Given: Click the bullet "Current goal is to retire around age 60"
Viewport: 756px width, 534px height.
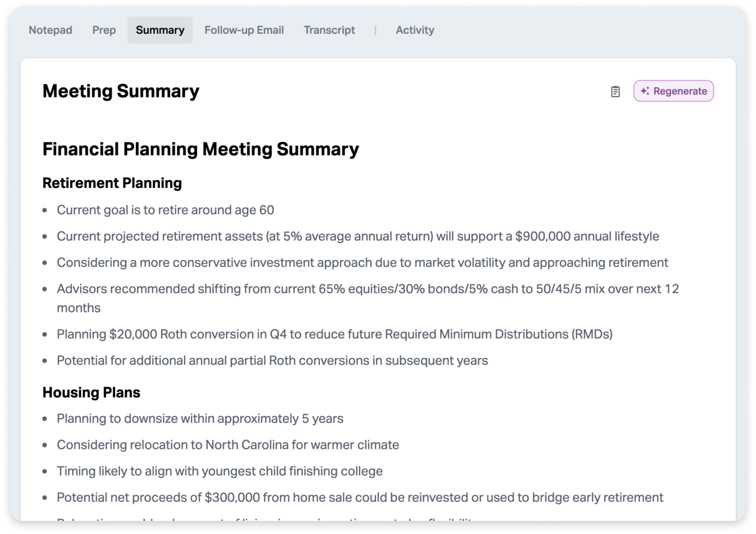Looking at the screenshot, I should coord(165,210).
